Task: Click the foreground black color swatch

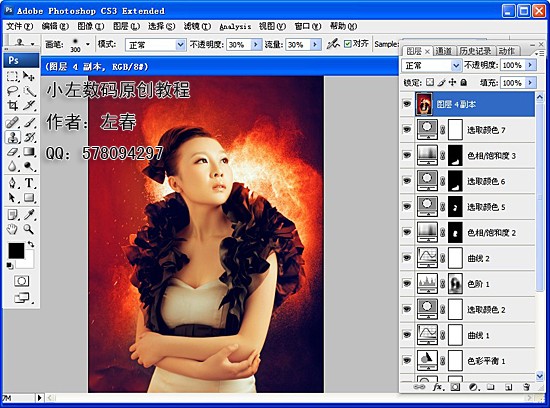Action: 16,250
